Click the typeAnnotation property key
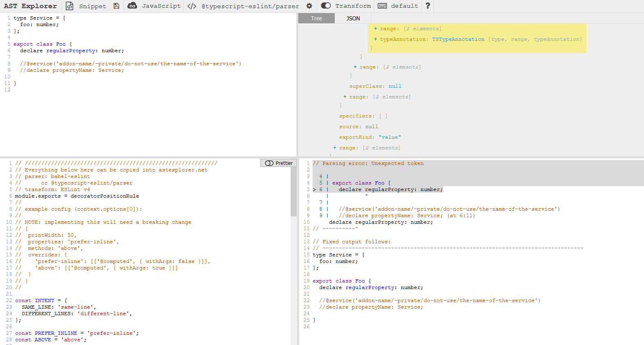 (403, 39)
